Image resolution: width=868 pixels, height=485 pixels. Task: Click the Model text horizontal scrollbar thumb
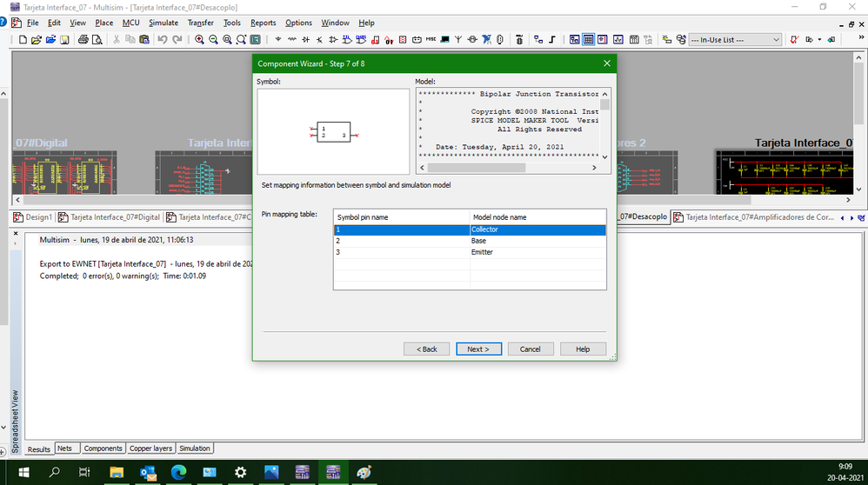click(x=476, y=168)
